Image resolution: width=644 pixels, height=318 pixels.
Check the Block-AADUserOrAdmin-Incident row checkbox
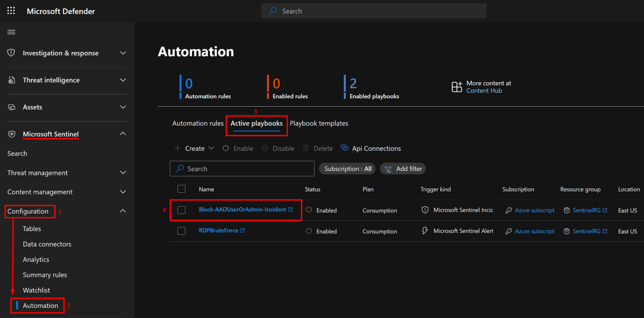[x=182, y=210]
